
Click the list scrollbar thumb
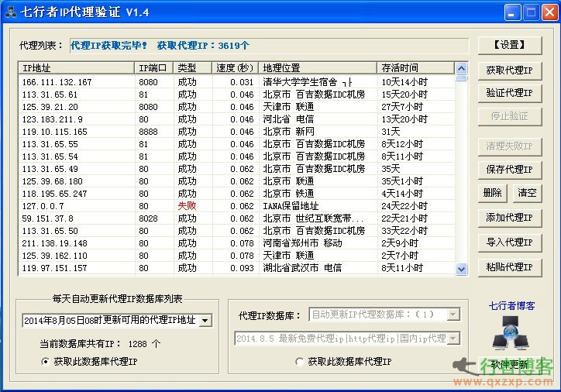click(x=462, y=78)
